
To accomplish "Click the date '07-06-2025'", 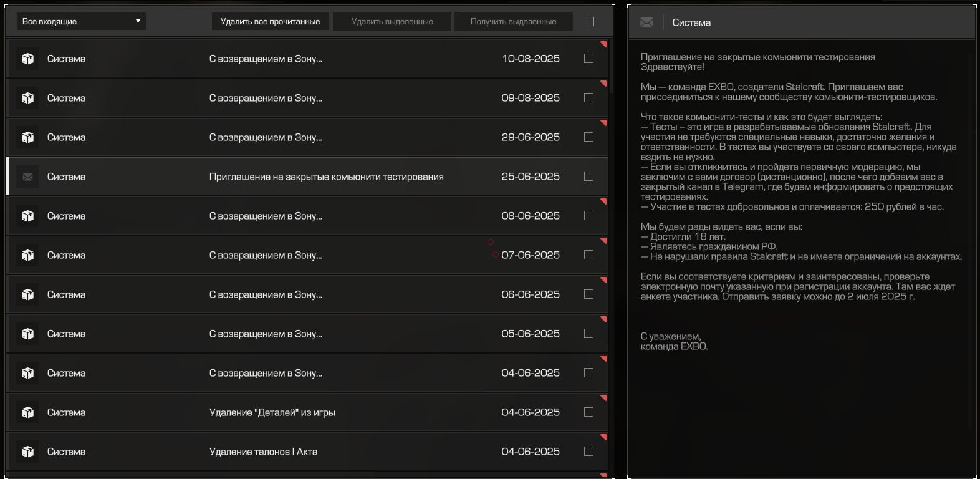I will tap(531, 255).
